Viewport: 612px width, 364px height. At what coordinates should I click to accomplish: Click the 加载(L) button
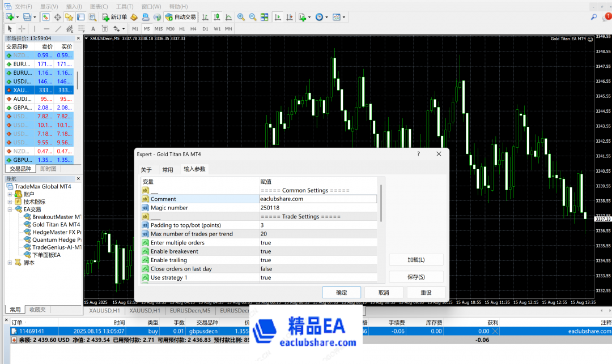[416, 260]
